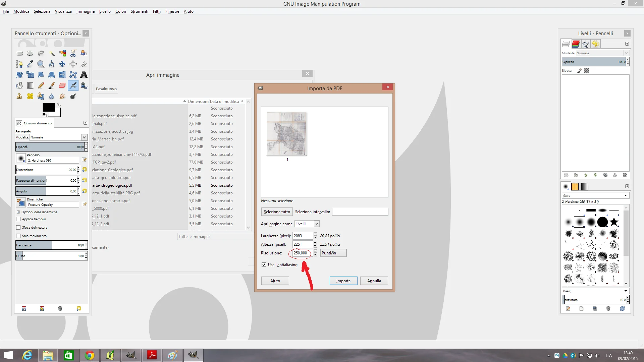
Task: Select the Crop tool
Action: point(84,64)
